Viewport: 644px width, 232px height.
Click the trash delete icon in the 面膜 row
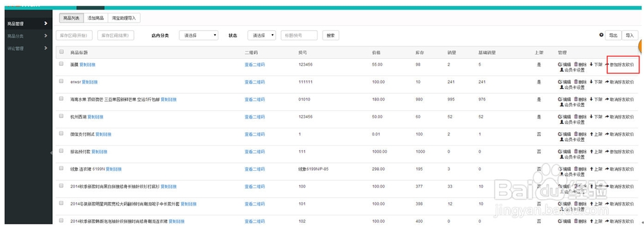coord(576,64)
